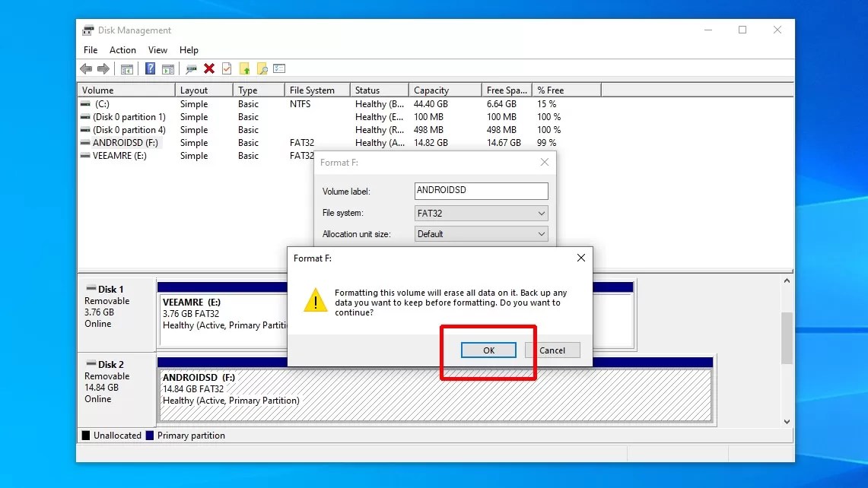Click the drive icon beside (C:) volume

click(86, 104)
